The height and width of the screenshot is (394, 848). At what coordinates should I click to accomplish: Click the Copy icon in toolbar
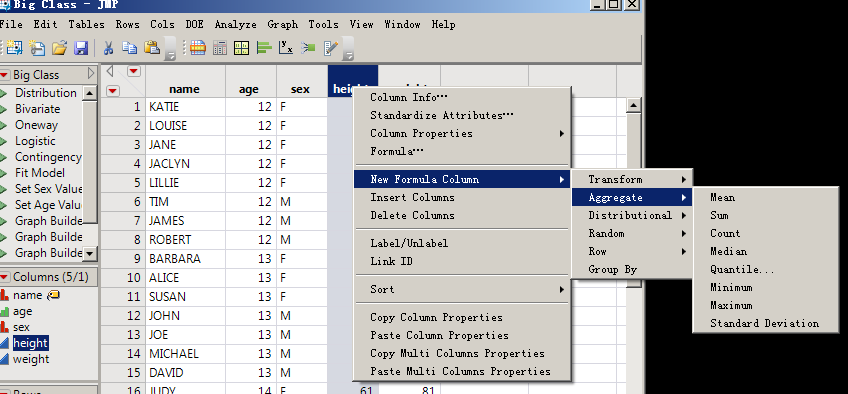(x=130, y=48)
